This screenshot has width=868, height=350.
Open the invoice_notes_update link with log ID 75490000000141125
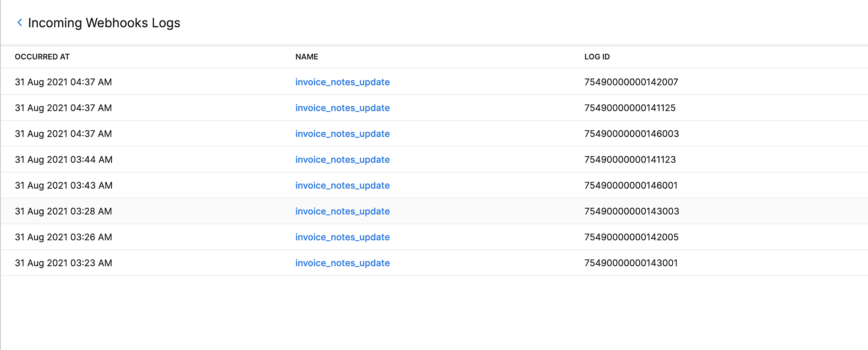342,108
